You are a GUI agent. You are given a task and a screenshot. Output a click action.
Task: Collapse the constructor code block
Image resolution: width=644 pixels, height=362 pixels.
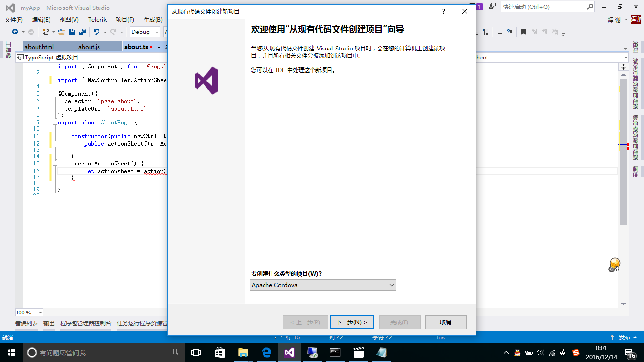[x=55, y=144]
